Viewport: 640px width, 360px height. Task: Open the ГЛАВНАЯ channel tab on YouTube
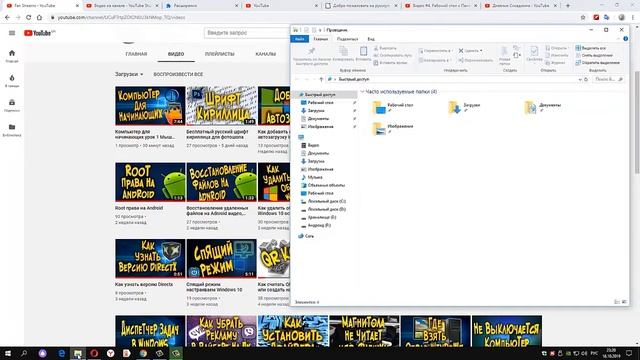click(136, 54)
